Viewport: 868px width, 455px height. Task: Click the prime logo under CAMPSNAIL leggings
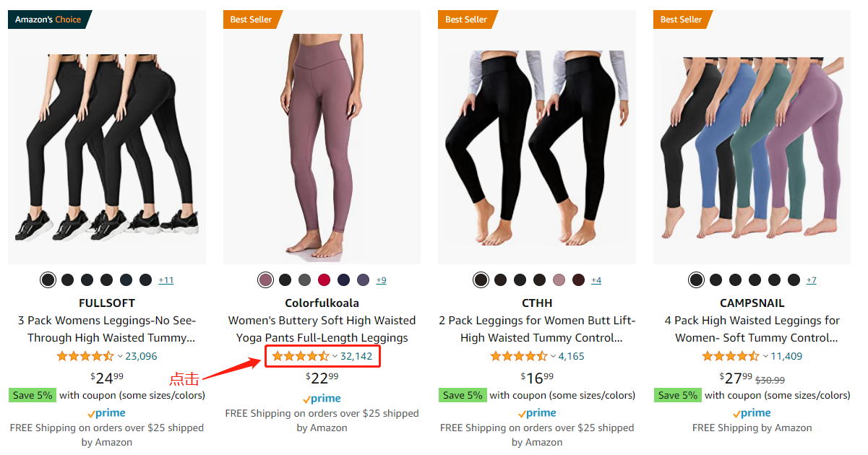pos(752,413)
